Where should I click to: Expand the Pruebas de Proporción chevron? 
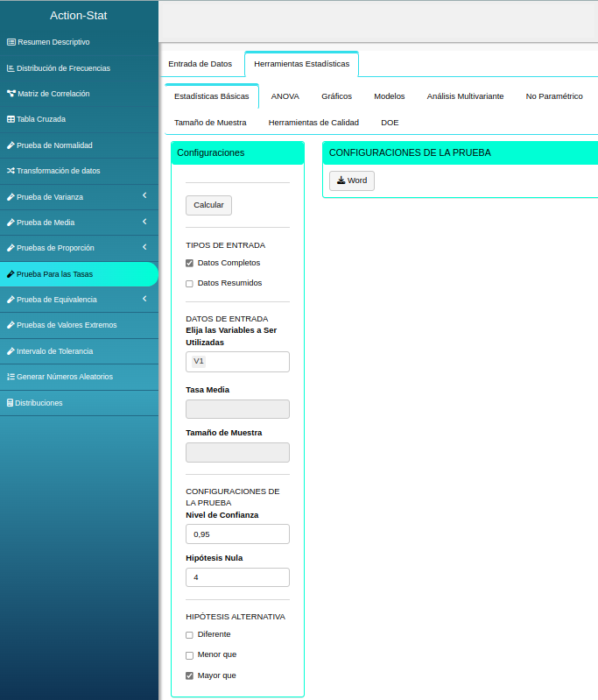(x=144, y=248)
